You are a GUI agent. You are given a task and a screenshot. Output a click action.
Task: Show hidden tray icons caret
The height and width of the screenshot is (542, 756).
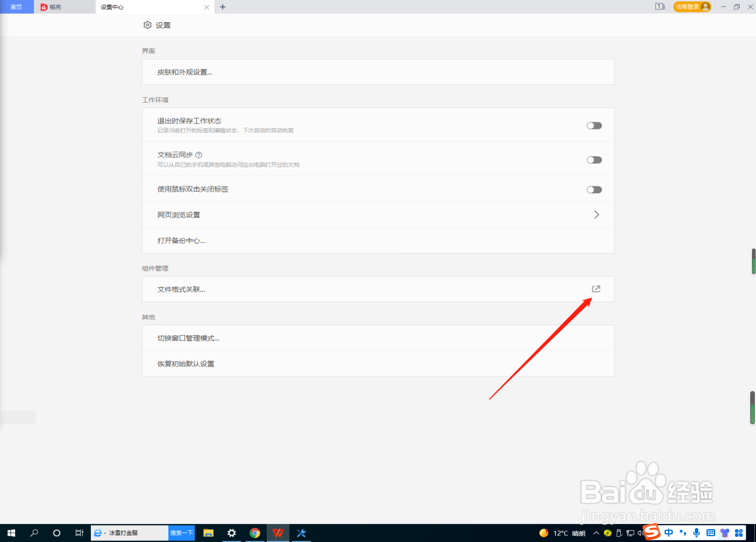pyautogui.click(x=596, y=533)
